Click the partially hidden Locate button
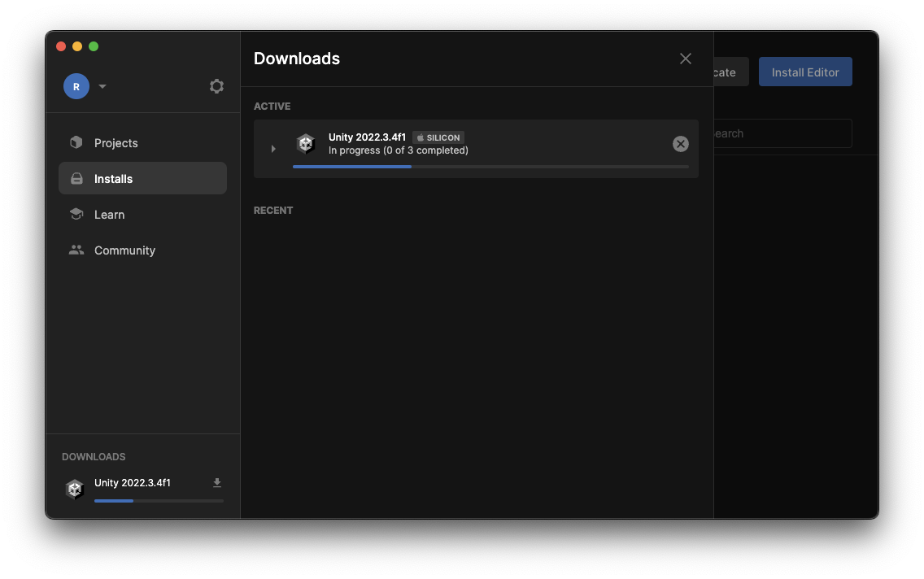 coord(730,72)
